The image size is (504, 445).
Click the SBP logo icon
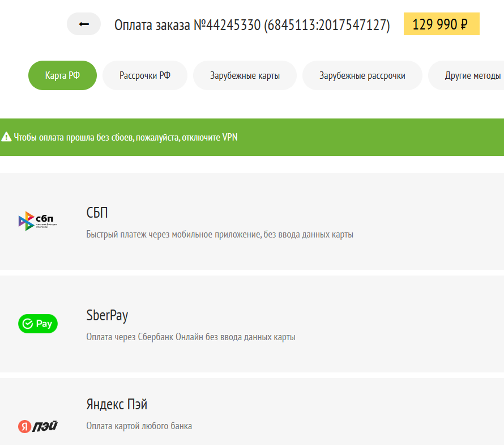[38, 221]
